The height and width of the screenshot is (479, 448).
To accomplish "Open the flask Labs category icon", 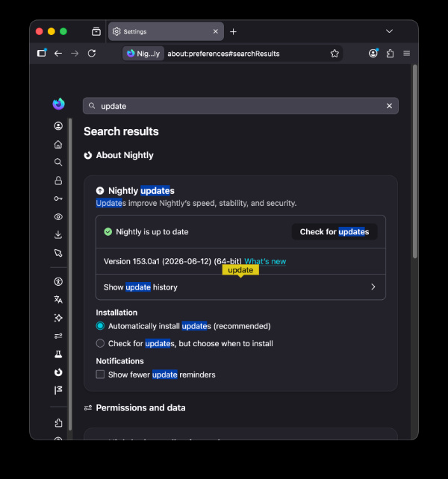I will [x=58, y=354].
